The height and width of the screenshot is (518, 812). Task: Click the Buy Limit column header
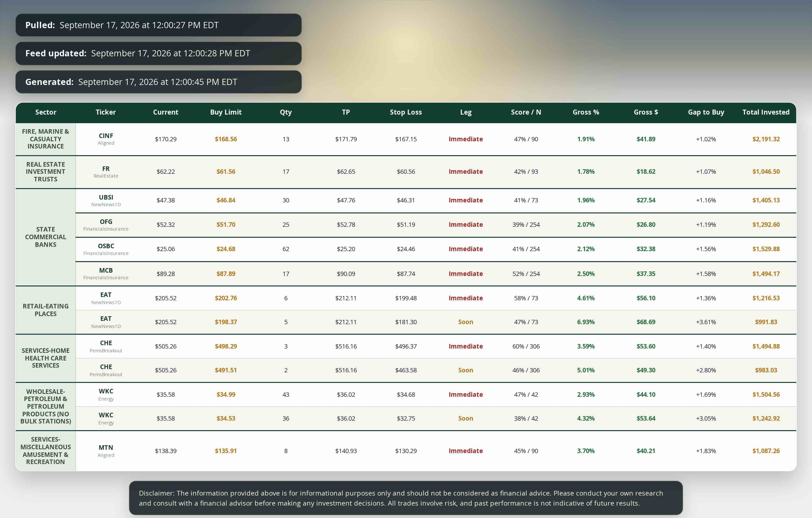pos(226,112)
